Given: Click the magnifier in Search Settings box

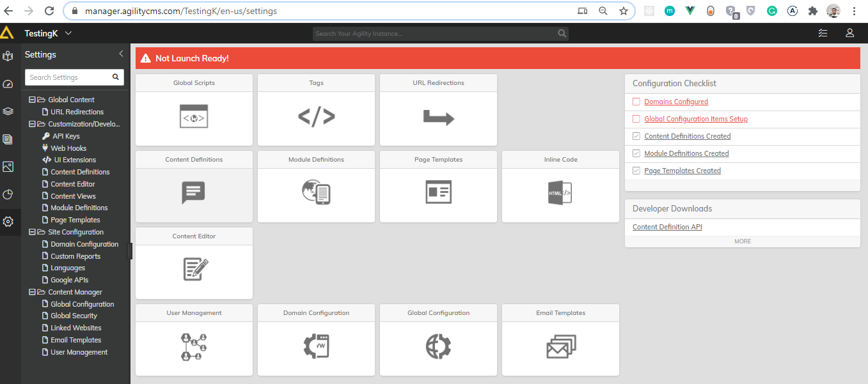Looking at the screenshot, I should click(116, 77).
